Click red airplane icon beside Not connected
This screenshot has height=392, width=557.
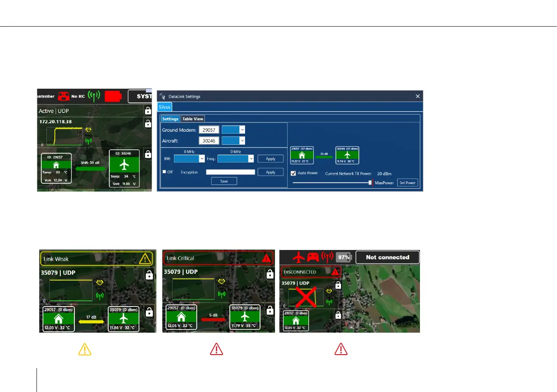tap(299, 257)
